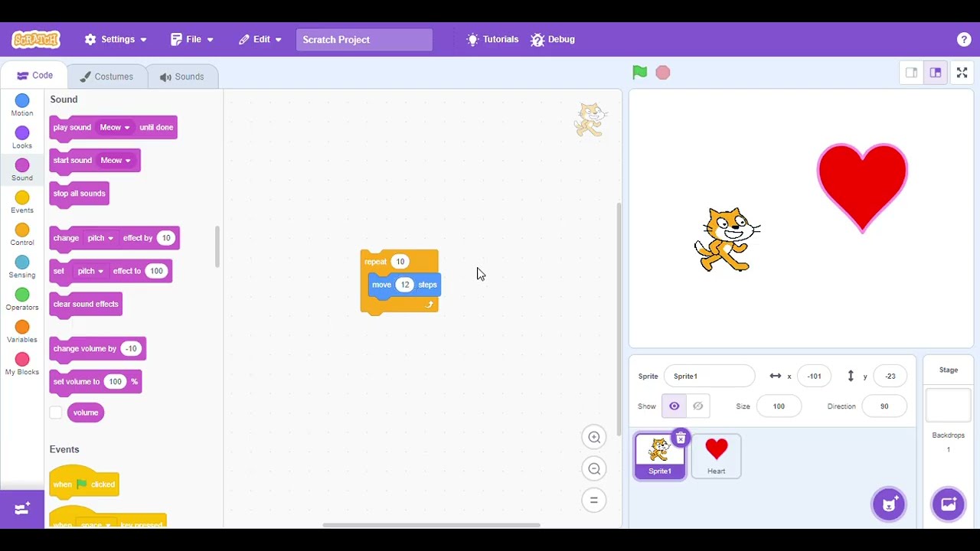Switch to the Costumes tab

(x=107, y=77)
